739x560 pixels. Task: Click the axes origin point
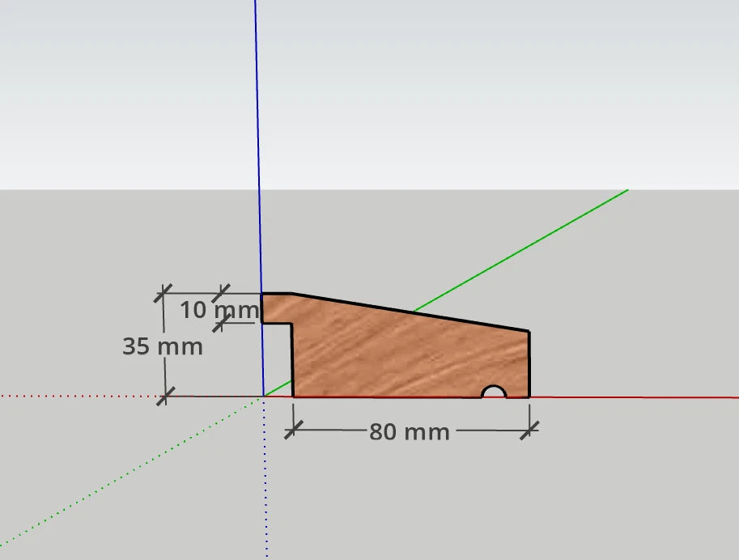click(x=264, y=397)
